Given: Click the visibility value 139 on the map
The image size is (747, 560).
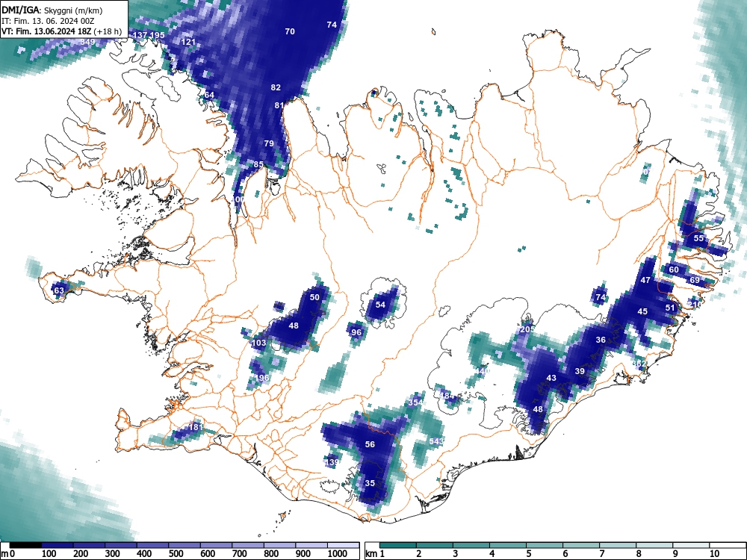Looking at the screenshot, I should (332, 462).
